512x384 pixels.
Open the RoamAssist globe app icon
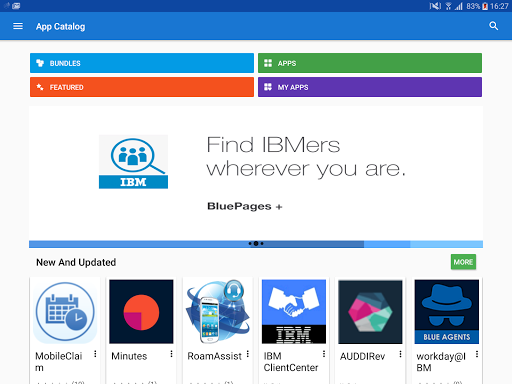click(x=218, y=312)
